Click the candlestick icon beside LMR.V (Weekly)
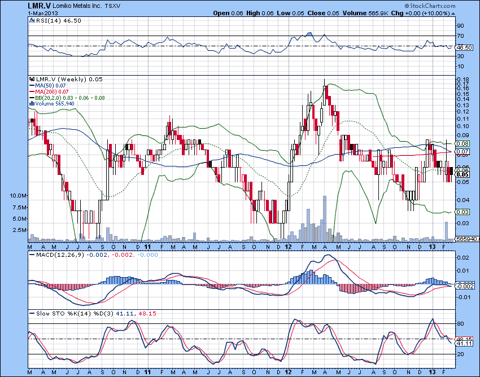This screenshot has width=480, height=377. point(32,79)
